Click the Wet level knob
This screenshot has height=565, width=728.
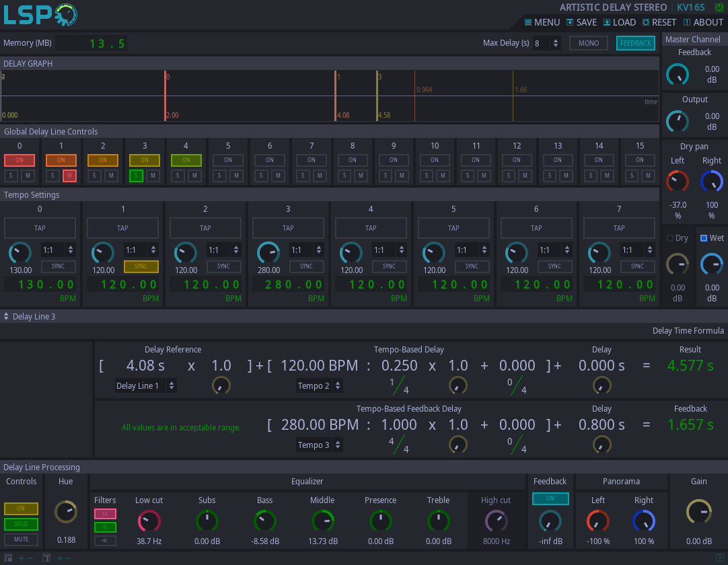pyautogui.click(x=712, y=264)
